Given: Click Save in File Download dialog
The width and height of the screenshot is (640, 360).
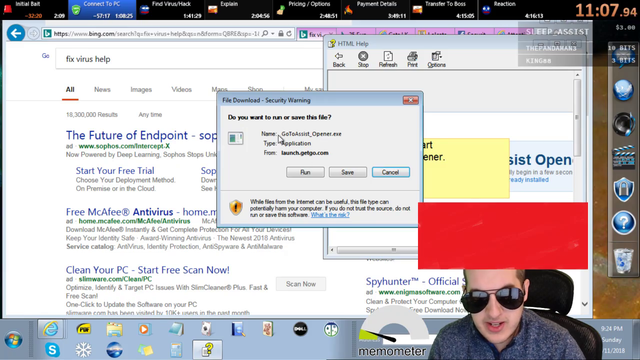Looking at the screenshot, I should pos(348,172).
